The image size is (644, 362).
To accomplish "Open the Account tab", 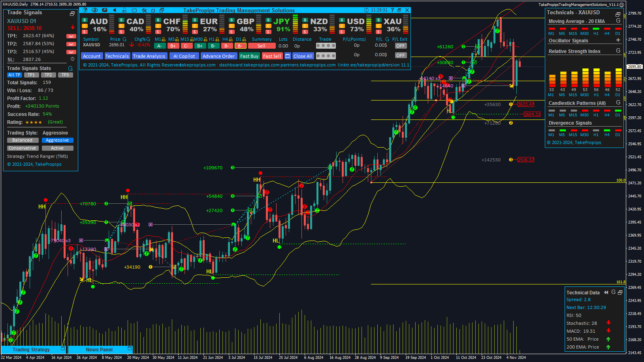I will (x=92, y=56).
